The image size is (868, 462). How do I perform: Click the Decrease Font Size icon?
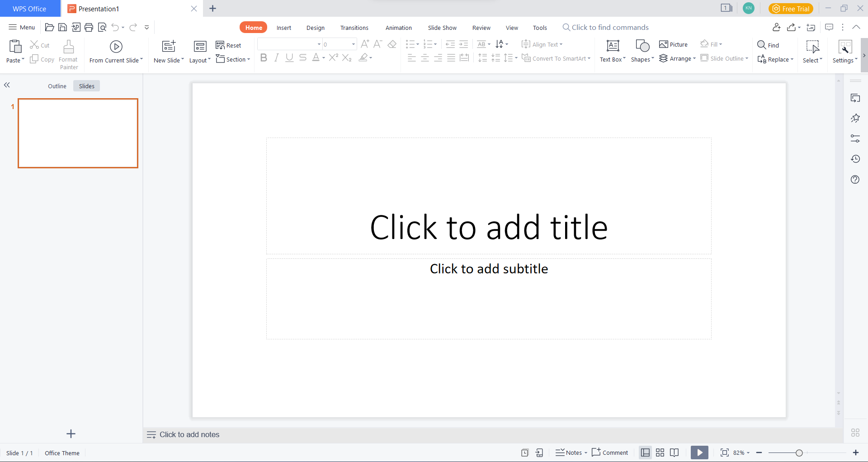point(378,44)
